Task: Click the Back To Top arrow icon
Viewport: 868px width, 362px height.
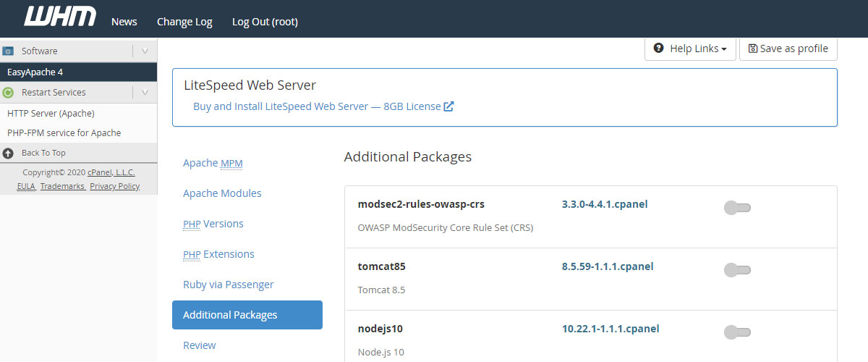Action: coord(9,153)
